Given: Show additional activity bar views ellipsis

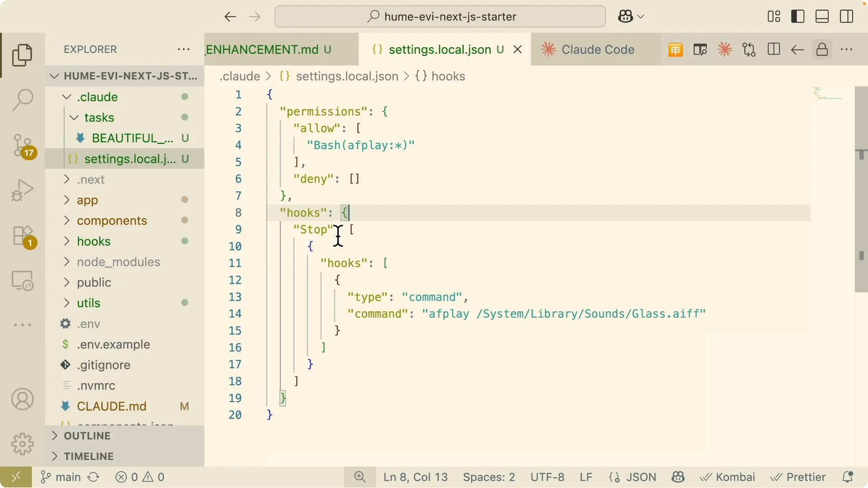Looking at the screenshot, I should 22,325.
